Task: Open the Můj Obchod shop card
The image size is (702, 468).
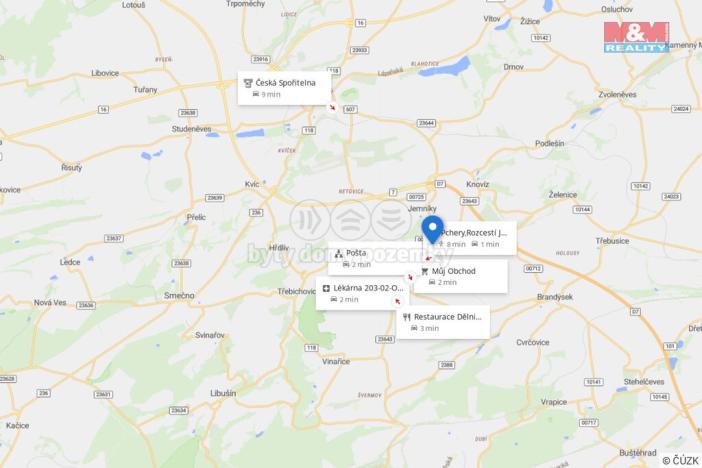Action: pyautogui.click(x=461, y=276)
